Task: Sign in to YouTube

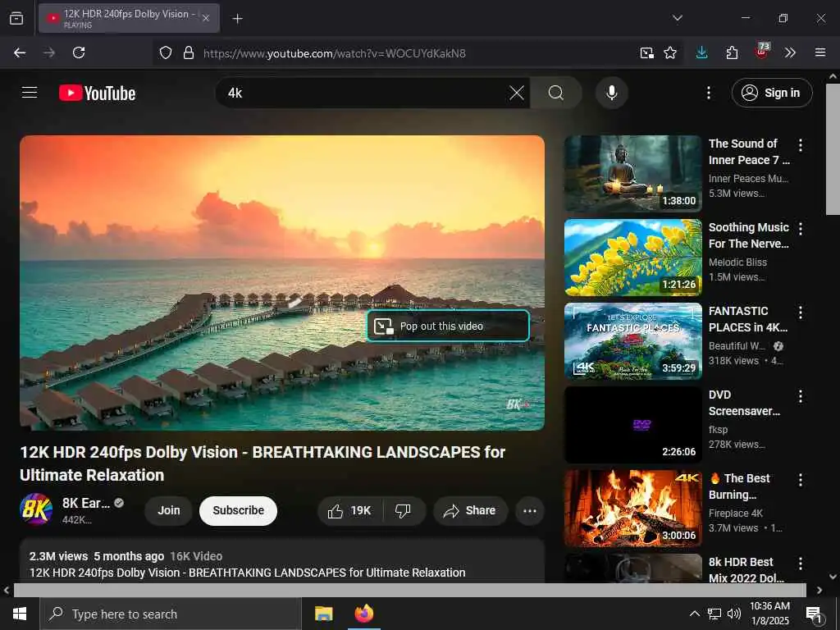Action: tap(771, 93)
